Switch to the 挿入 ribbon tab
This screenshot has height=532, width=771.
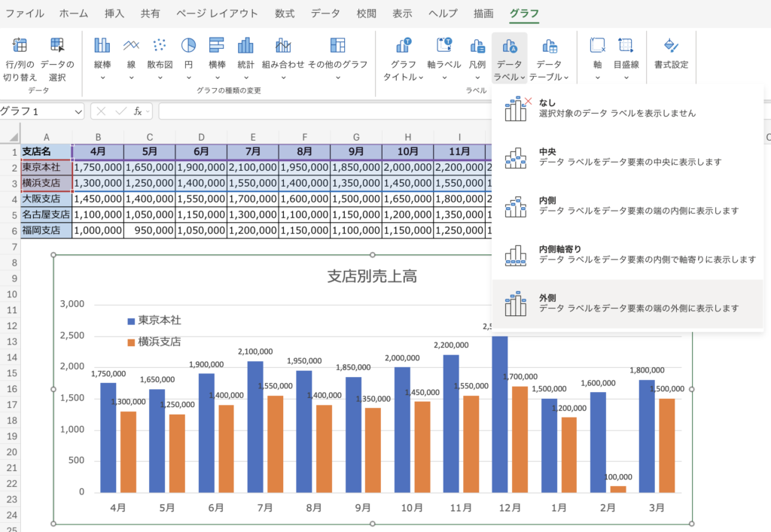pyautogui.click(x=114, y=14)
